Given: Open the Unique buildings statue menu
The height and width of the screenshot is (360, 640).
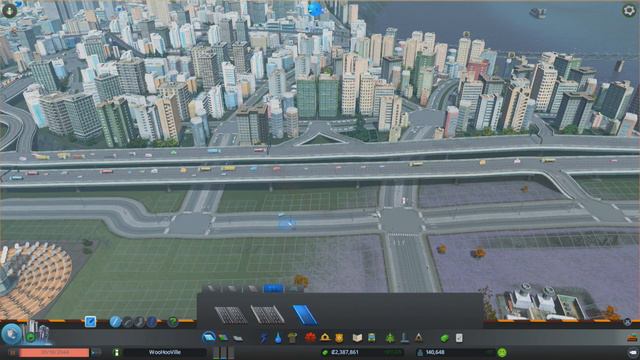Looking at the screenshot, I should 404,338.
